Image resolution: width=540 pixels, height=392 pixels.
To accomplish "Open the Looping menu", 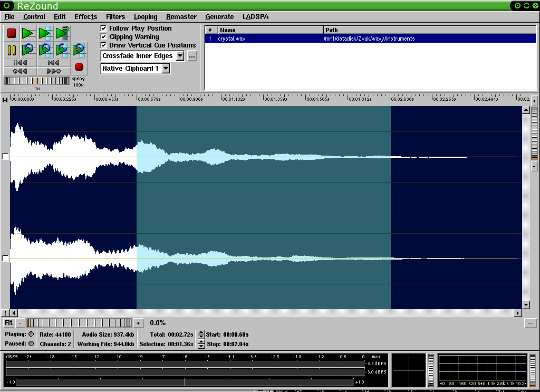I will [x=146, y=16].
